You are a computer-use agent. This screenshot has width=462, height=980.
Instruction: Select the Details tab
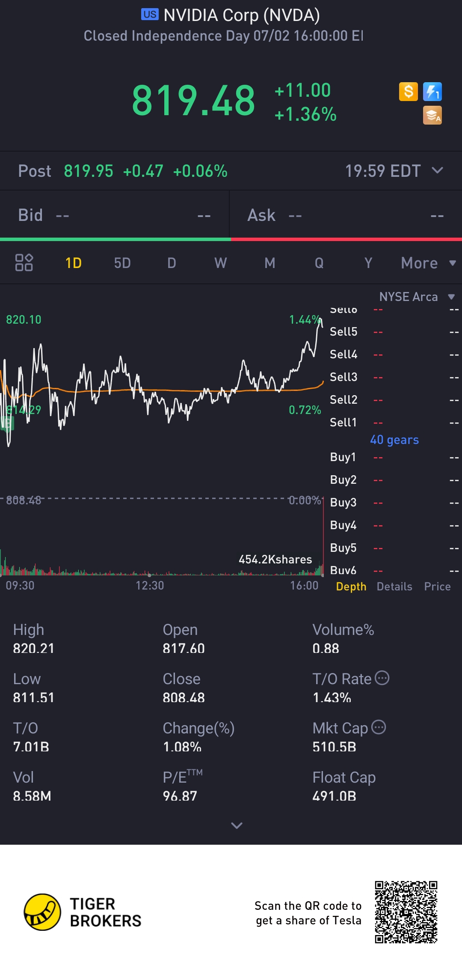tap(394, 587)
